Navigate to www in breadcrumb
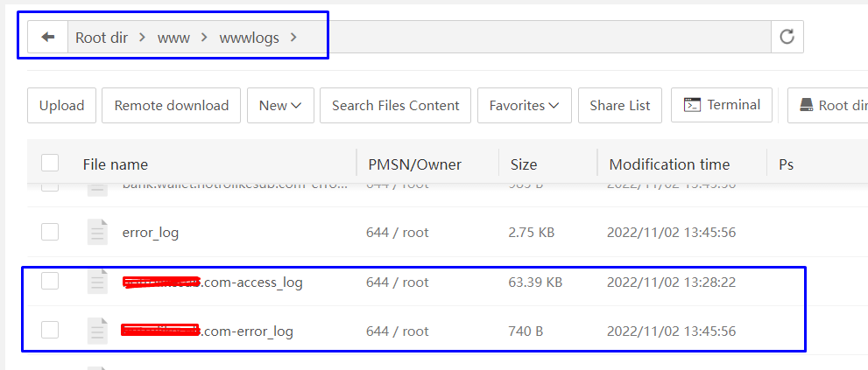868x370 pixels. 173,38
